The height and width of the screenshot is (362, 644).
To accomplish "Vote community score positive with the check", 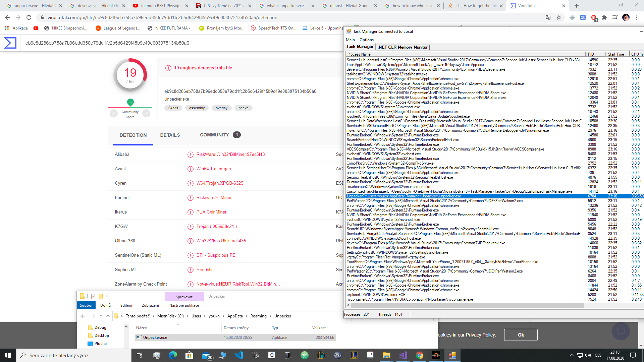I will pos(146,113).
